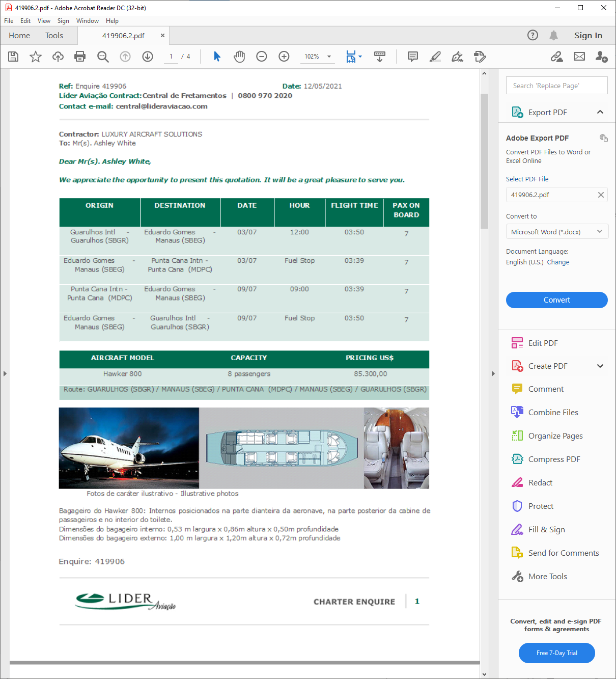Viewport: 616px width, 679px height.
Task: Add a sticky note comment
Action: click(413, 57)
